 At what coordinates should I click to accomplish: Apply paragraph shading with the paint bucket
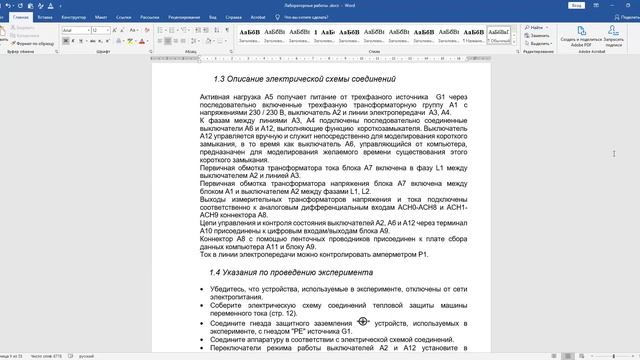208,41
